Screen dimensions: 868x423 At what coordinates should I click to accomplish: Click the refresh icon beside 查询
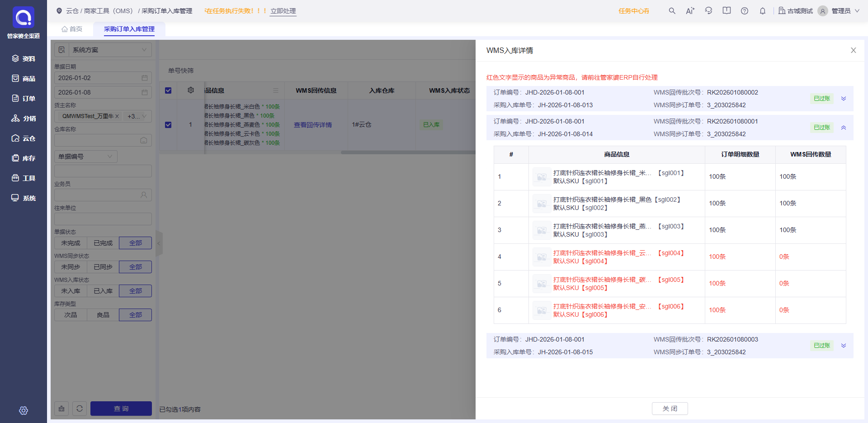[x=80, y=409]
